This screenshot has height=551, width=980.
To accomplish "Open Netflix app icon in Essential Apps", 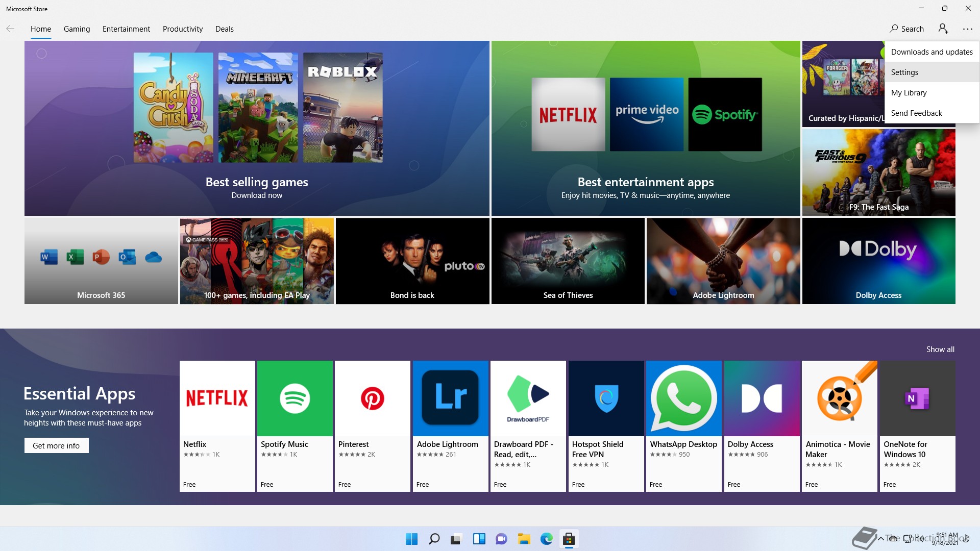I will click(x=217, y=398).
